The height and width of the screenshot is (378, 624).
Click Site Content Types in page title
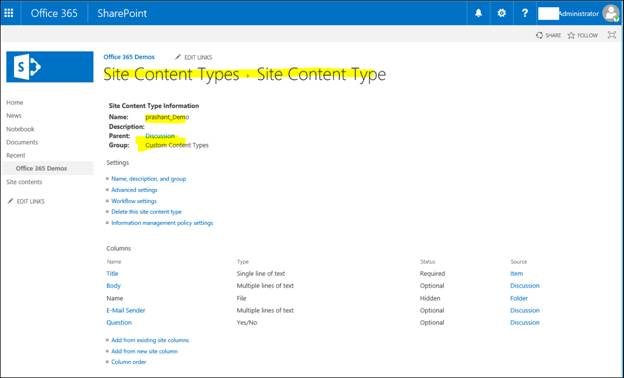pyautogui.click(x=171, y=74)
